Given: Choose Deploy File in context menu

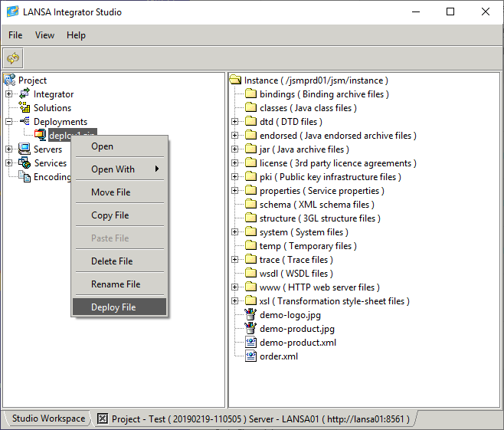Looking at the screenshot, I should coord(119,307).
